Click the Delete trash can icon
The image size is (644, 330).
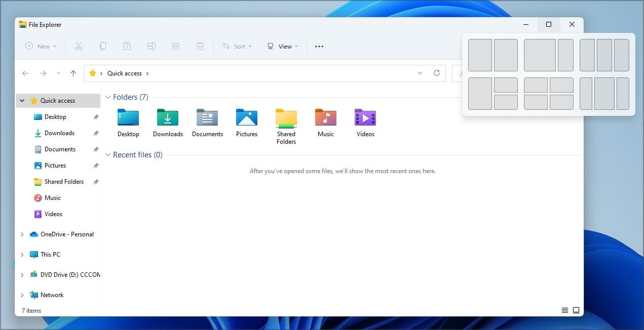(200, 46)
